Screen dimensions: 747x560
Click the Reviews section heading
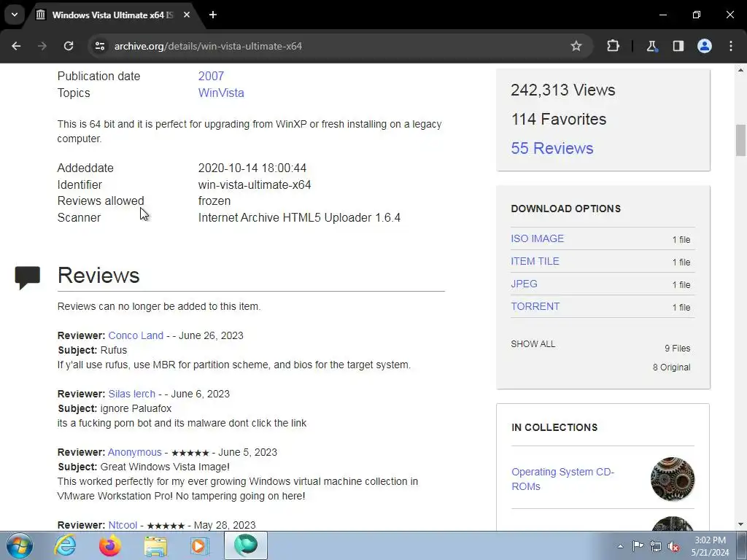point(98,275)
